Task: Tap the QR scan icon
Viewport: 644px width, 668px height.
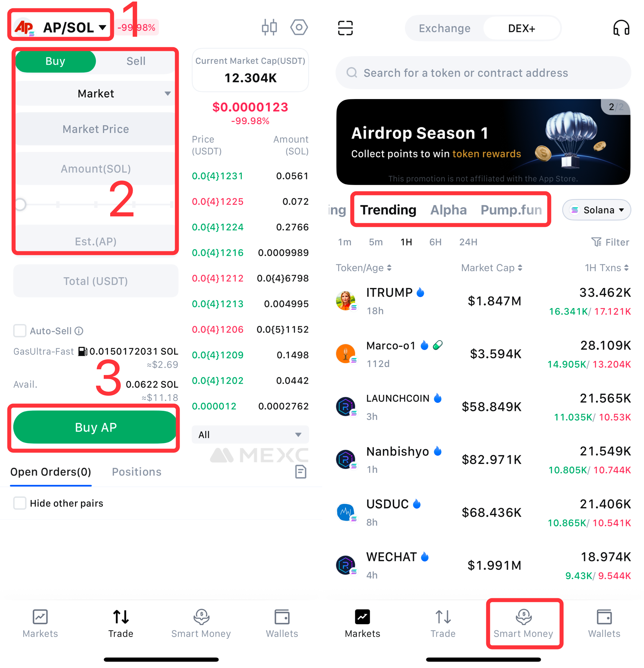Action: point(345,28)
